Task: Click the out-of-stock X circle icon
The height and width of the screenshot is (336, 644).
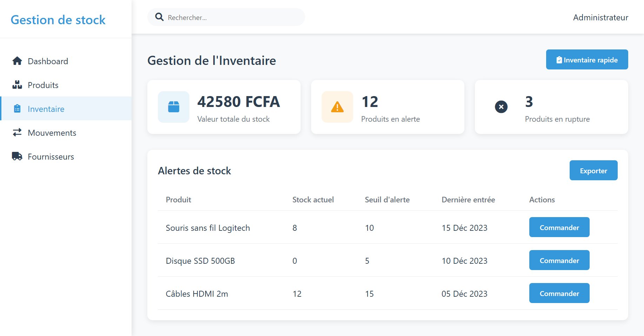Action: pos(501,107)
